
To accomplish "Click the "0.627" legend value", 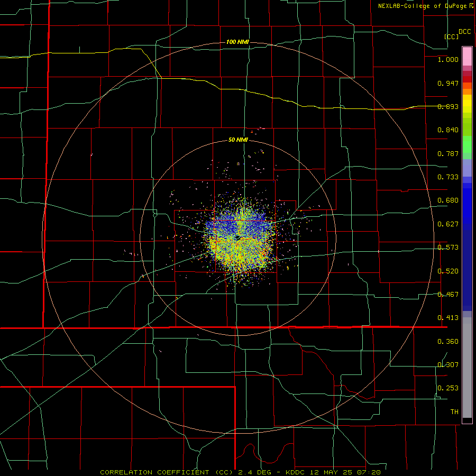I will pos(448,224).
